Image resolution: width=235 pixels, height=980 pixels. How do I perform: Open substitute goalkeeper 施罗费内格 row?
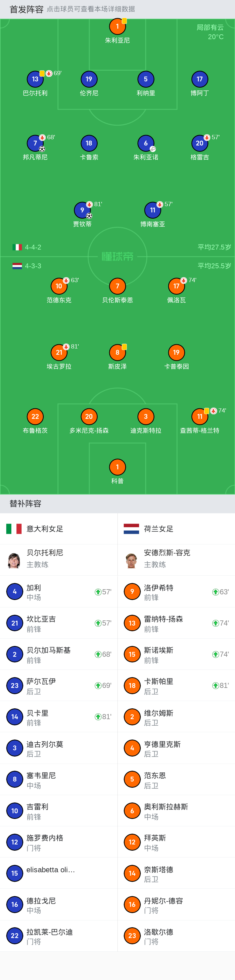[x=59, y=842]
